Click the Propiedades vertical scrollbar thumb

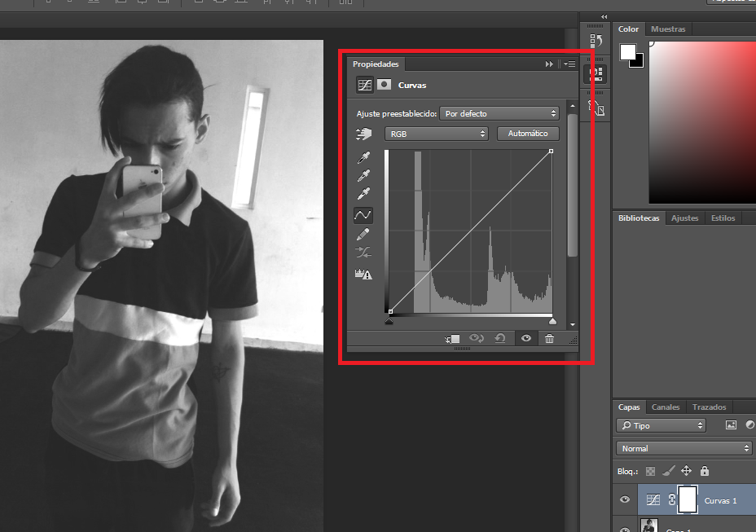click(x=573, y=185)
